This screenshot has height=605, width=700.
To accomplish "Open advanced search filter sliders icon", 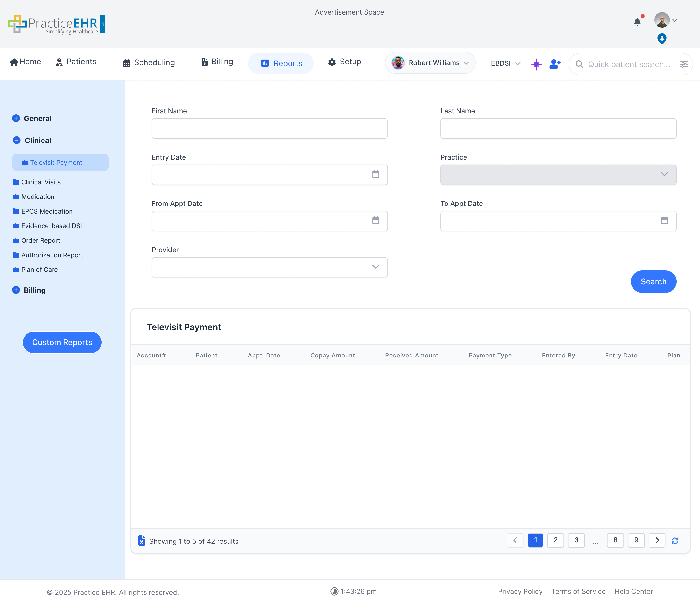I will tap(683, 64).
